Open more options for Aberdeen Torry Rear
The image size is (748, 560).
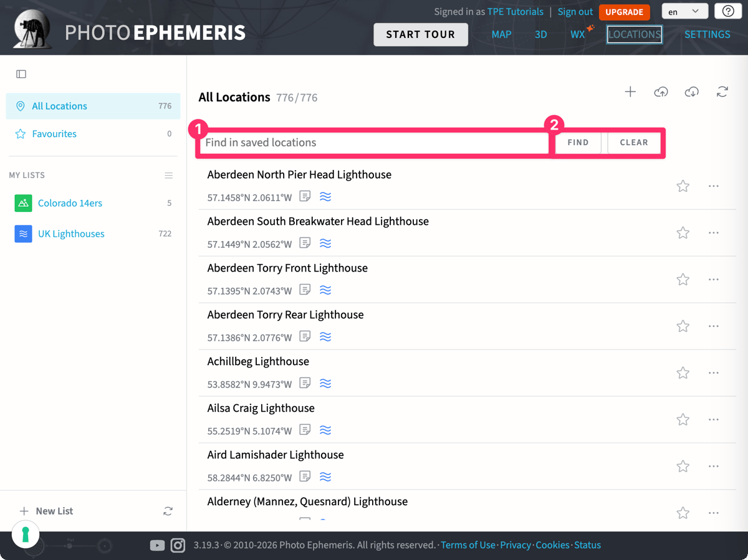714,326
